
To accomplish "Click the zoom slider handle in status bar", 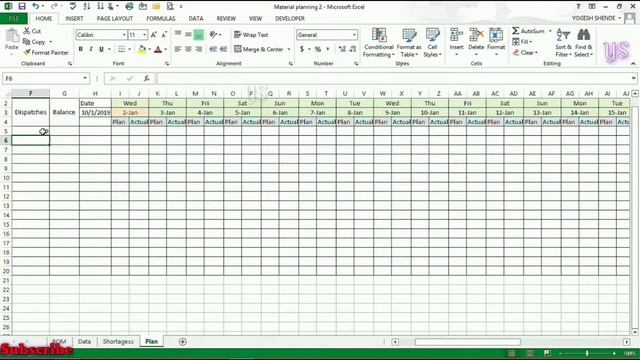I will pos(587,353).
